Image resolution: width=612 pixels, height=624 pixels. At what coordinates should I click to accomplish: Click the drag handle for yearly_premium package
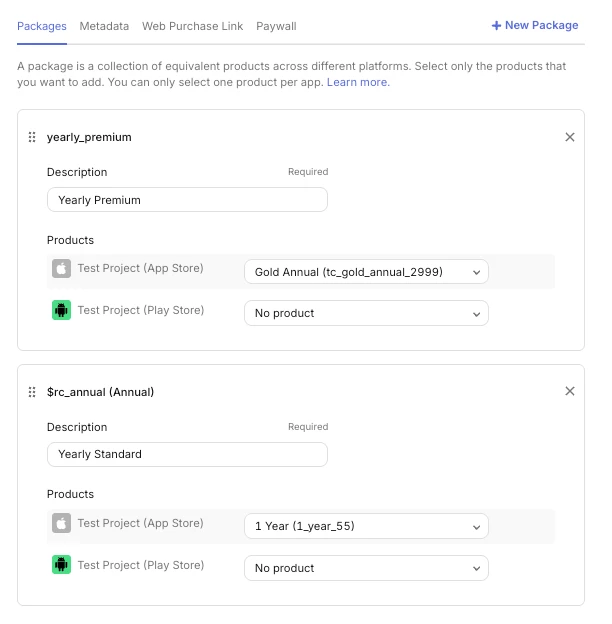(32, 137)
